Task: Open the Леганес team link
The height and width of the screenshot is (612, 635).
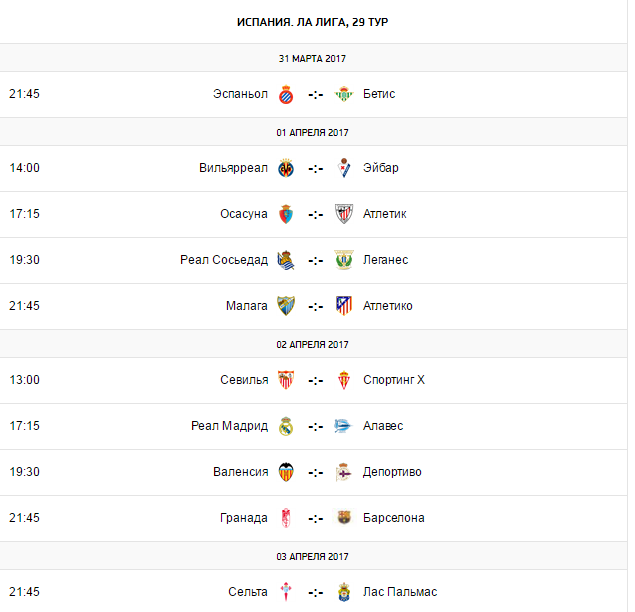Action: coord(385,260)
